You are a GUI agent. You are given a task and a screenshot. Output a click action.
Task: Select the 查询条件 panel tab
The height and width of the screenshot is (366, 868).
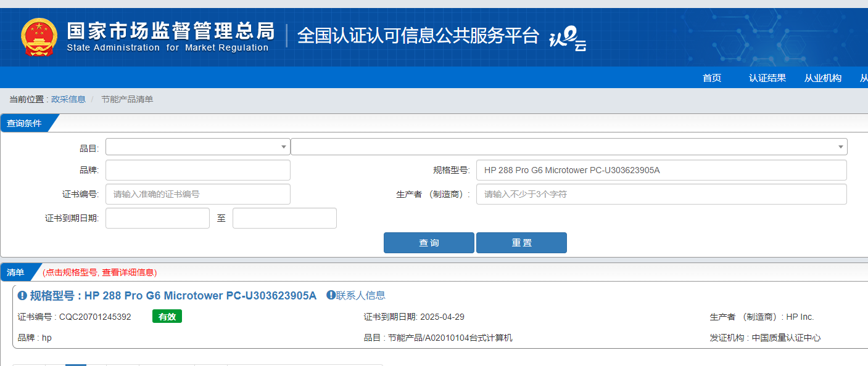pyautogui.click(x=24, y=123)
